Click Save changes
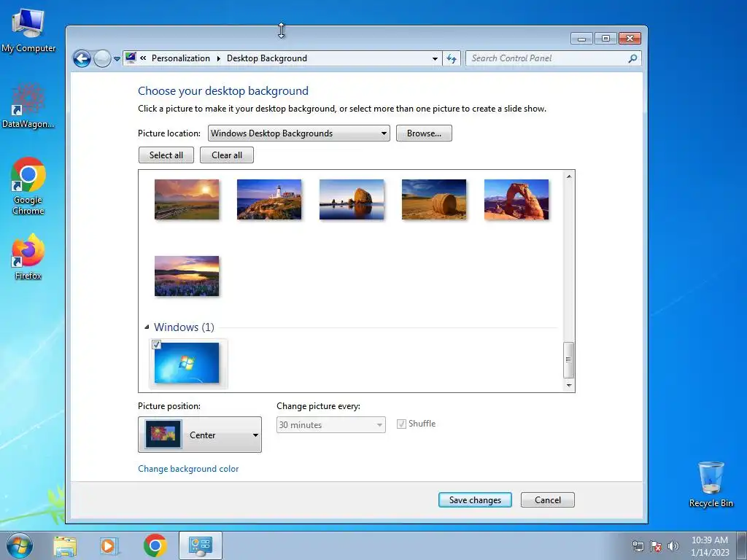747x560 pixels. pos(475,500)
